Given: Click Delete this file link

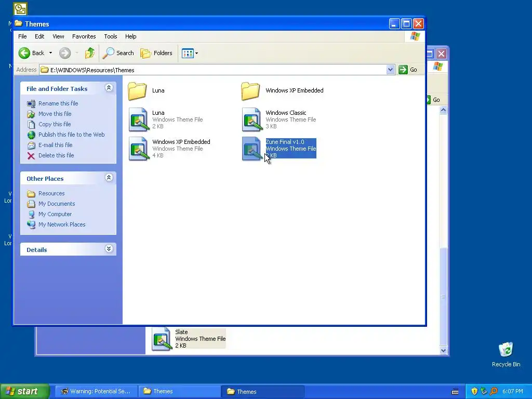Looking at the screenshot, I should click(56, 155).
